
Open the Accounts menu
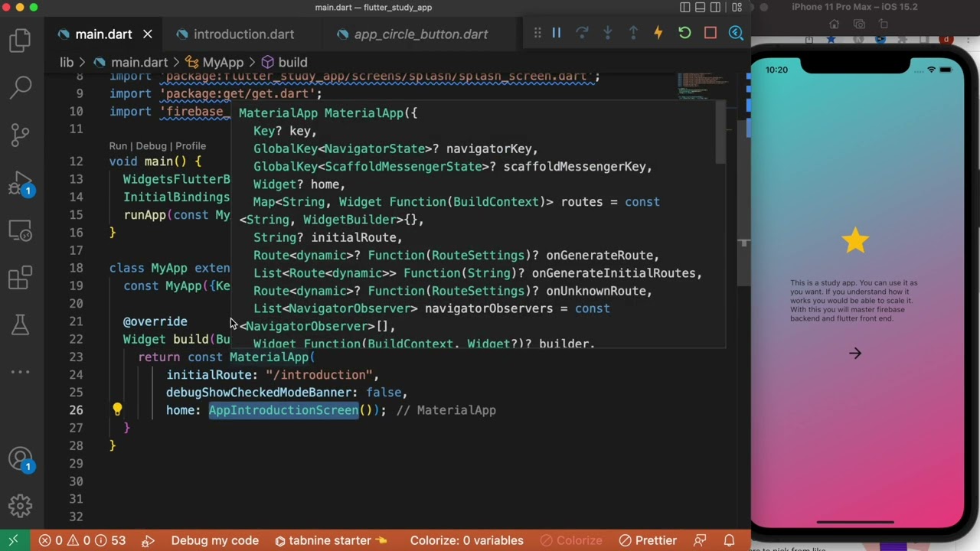[21, 459]
